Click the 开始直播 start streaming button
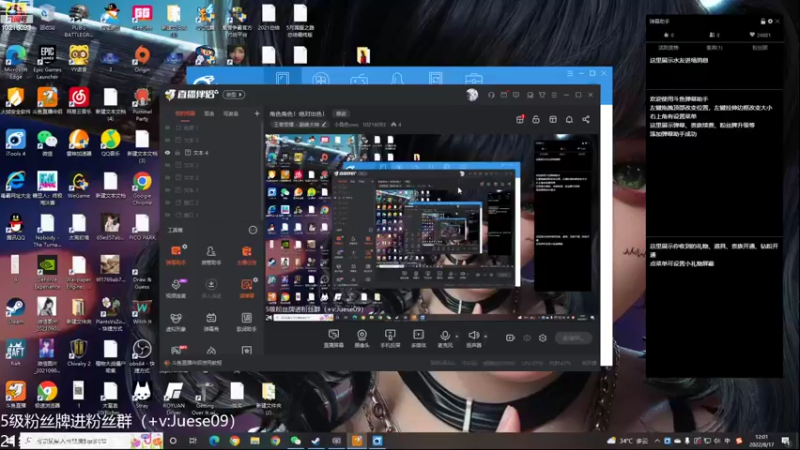The height and width of the screenshot is (450, 800). (573, 338)
